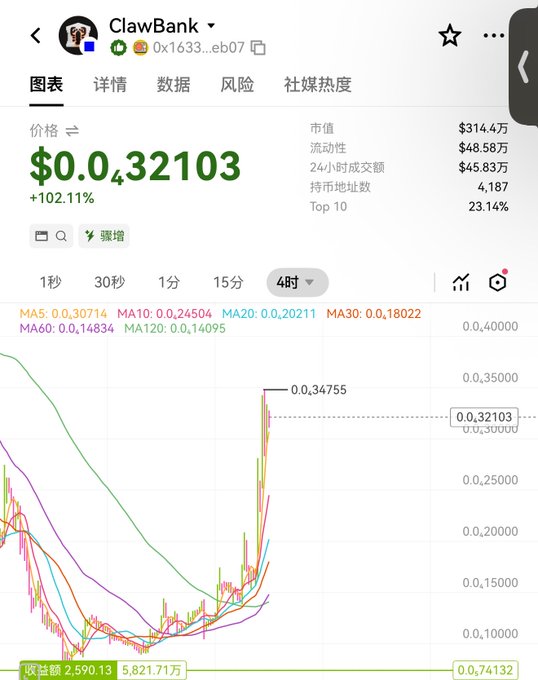
Task: Click the 市值 $314.4万 value
Action: click(483, 128)
